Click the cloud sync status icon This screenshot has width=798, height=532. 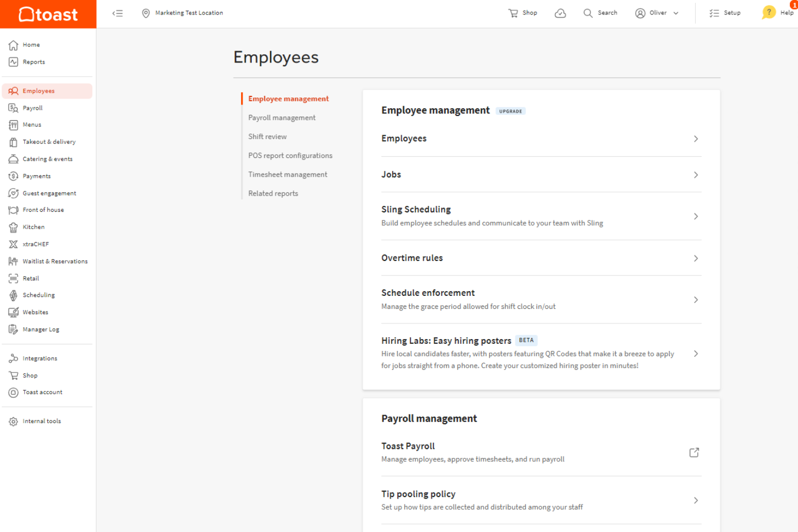[x=560, y=13]
